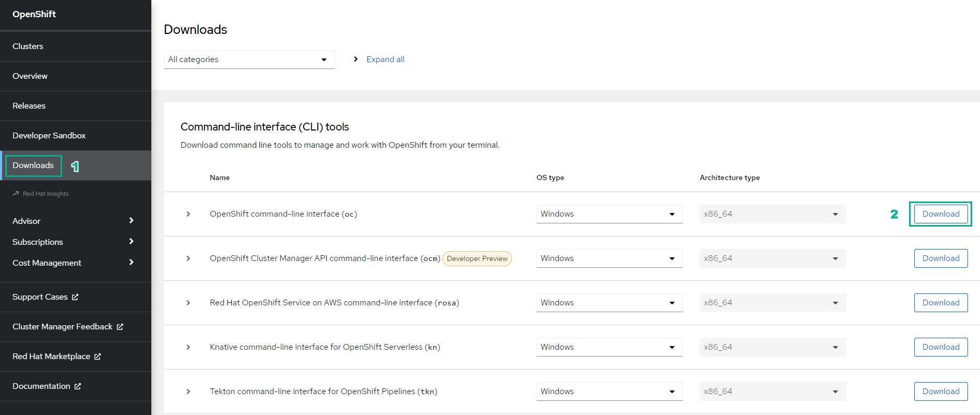980x415 pixels.
Task: Go to Developer Sandbox in sidebar
Action: (49, 136)
